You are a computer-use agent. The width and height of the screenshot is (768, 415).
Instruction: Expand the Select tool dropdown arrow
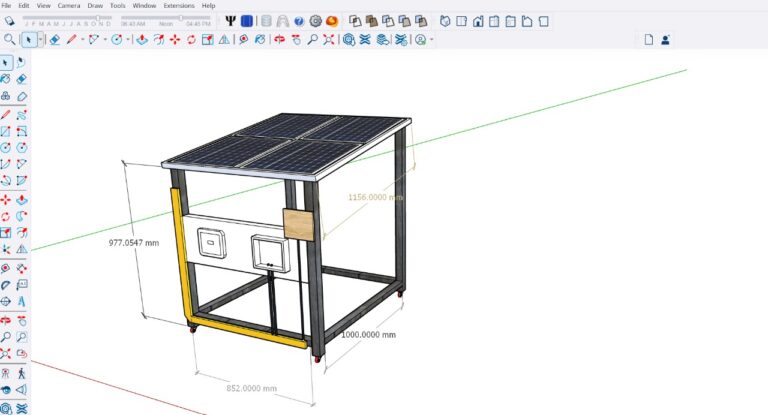point(40,40)
